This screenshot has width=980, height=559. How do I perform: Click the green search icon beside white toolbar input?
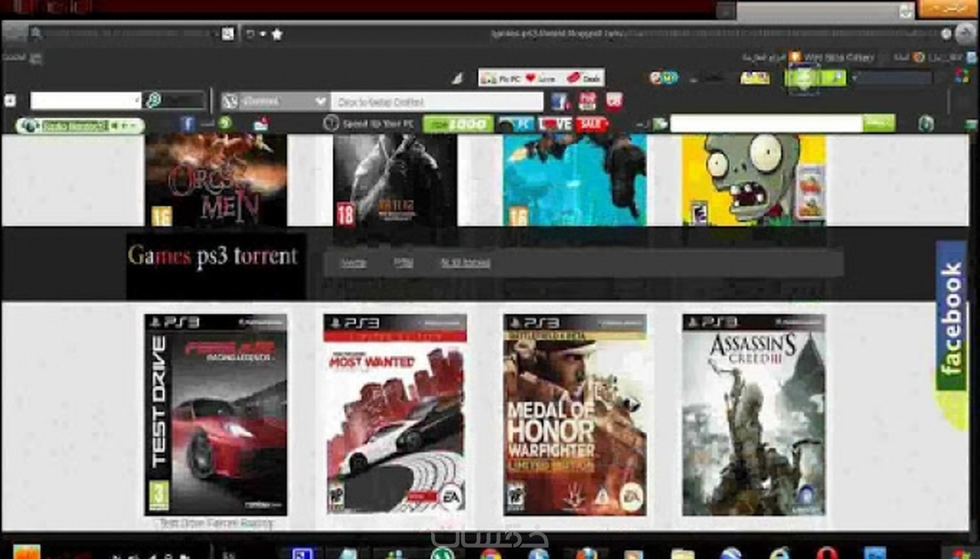click(154, 100)
